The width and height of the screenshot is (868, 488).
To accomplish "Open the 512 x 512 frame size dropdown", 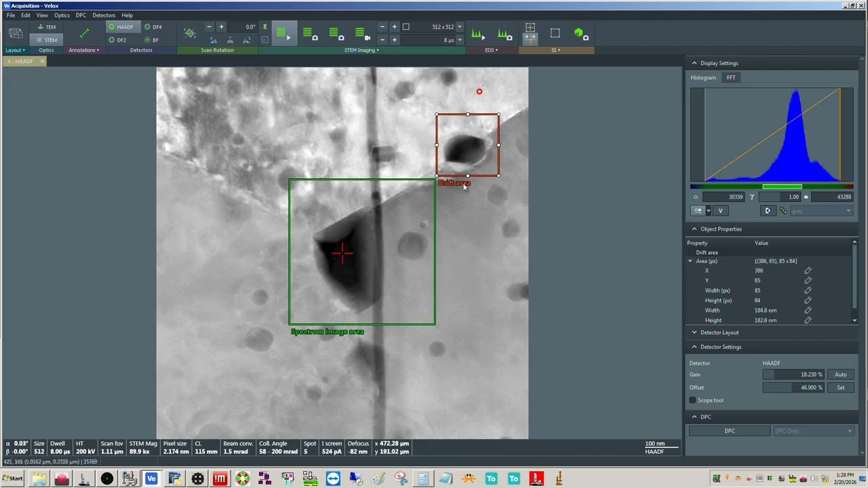I will pyautogui.click(x=459, y=27).
